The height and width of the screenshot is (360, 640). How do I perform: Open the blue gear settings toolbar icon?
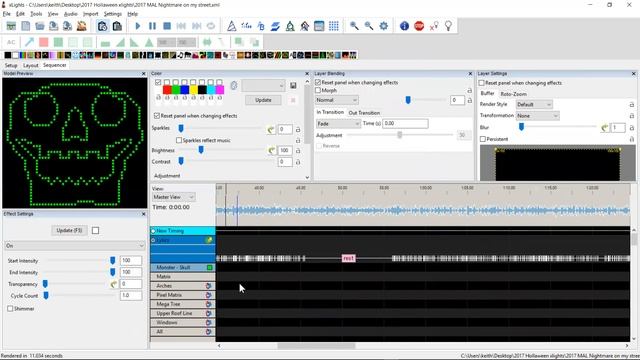tap(384, 26)
